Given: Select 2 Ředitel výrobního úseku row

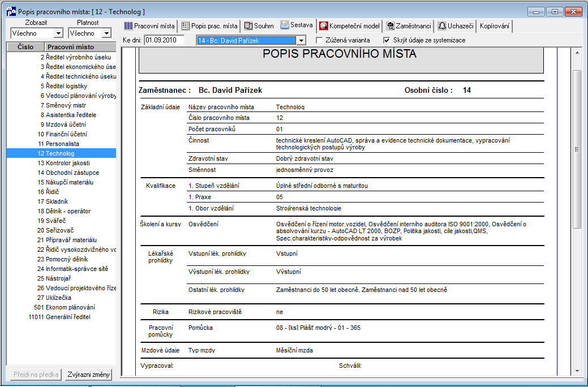Looking at the screenshot, I should [x=62, y=57].
